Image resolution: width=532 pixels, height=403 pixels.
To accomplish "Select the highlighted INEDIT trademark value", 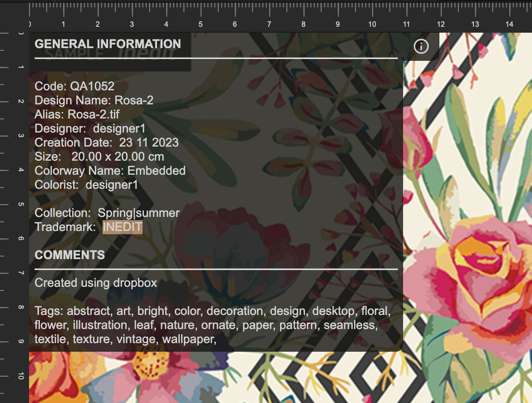I will tap(123, 227).
